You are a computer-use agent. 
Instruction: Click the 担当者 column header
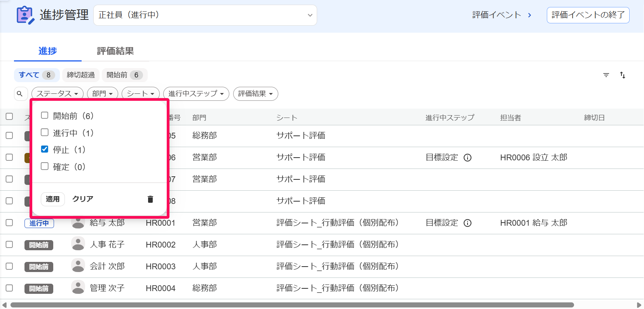pyautogui.click(x=511, y=118)
